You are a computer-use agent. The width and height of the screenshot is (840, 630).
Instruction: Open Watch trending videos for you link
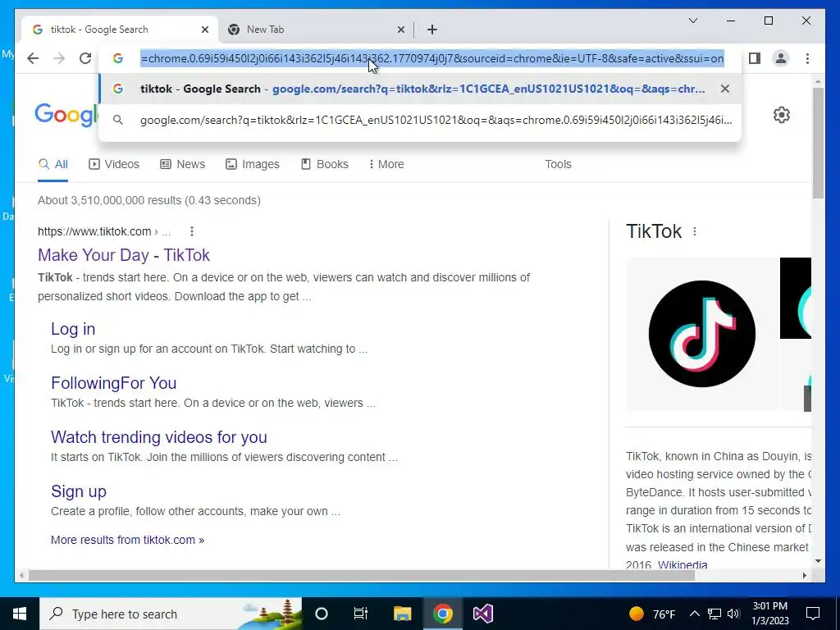pyautogui.click(x=159, y=437)
